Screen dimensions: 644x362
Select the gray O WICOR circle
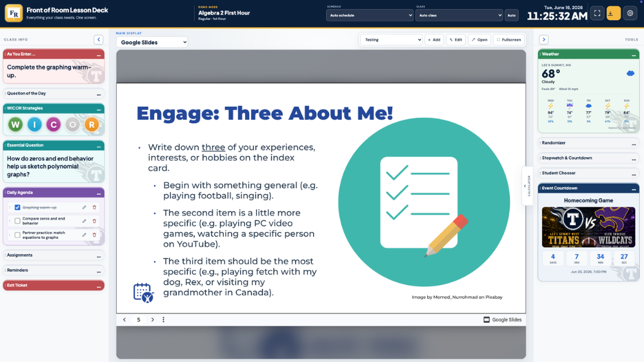click(x=72, y=125)
